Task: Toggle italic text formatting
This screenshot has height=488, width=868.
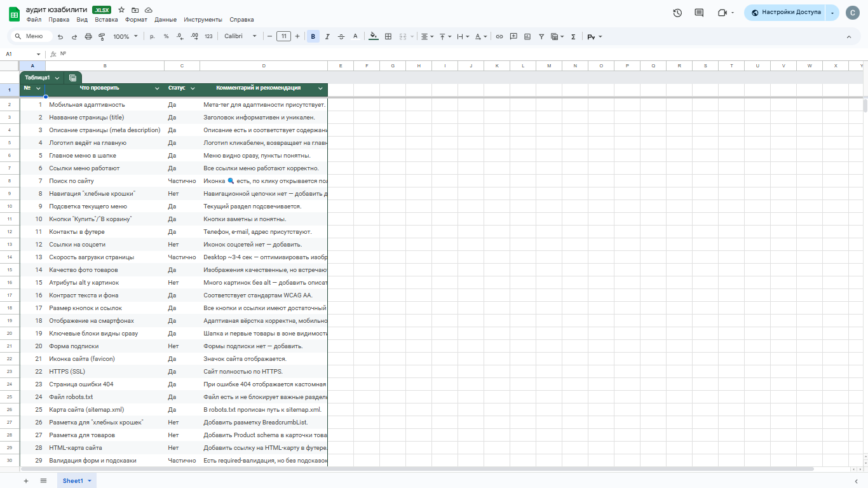Action: [x=327, y=37]
